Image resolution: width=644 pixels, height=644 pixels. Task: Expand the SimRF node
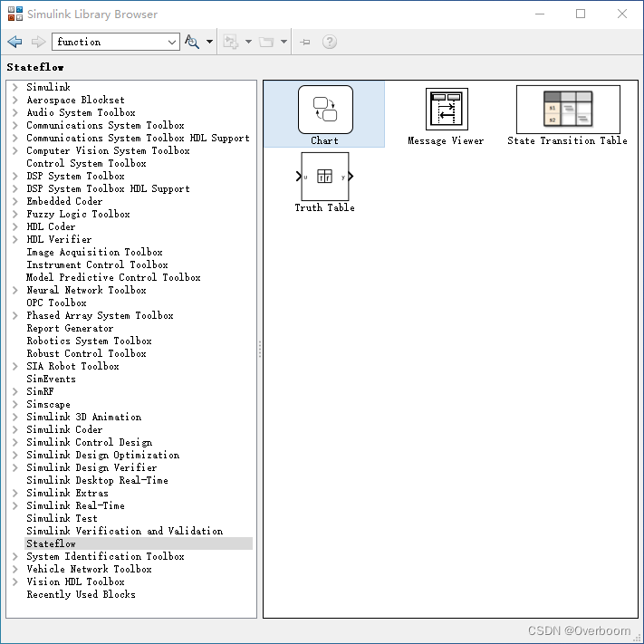pos(15,392)
